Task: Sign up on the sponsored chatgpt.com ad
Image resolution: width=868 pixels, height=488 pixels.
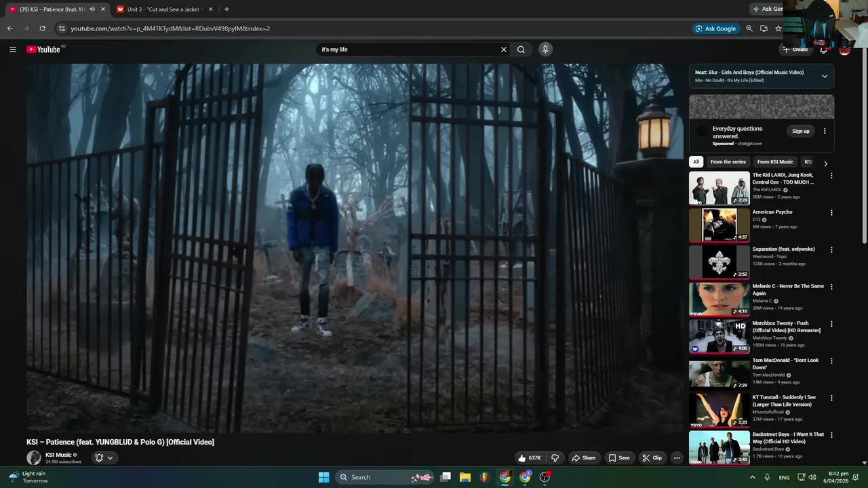Action: coord(801,131)
